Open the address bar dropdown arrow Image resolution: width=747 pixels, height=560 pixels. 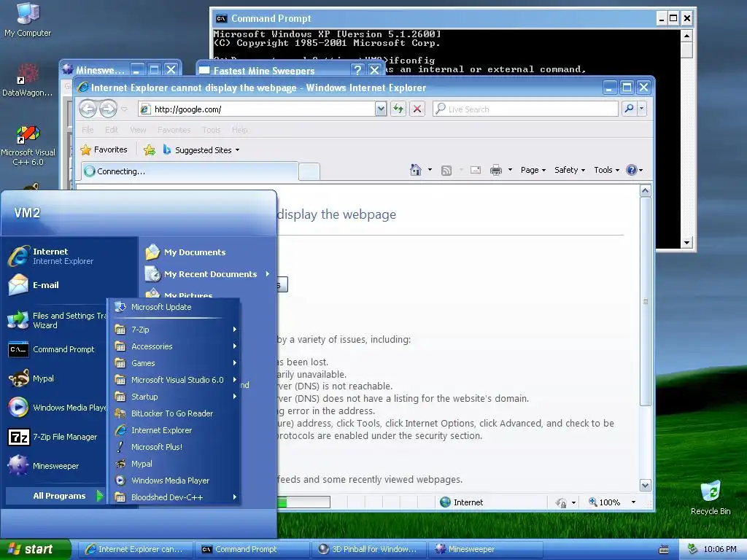click(381, 109)
